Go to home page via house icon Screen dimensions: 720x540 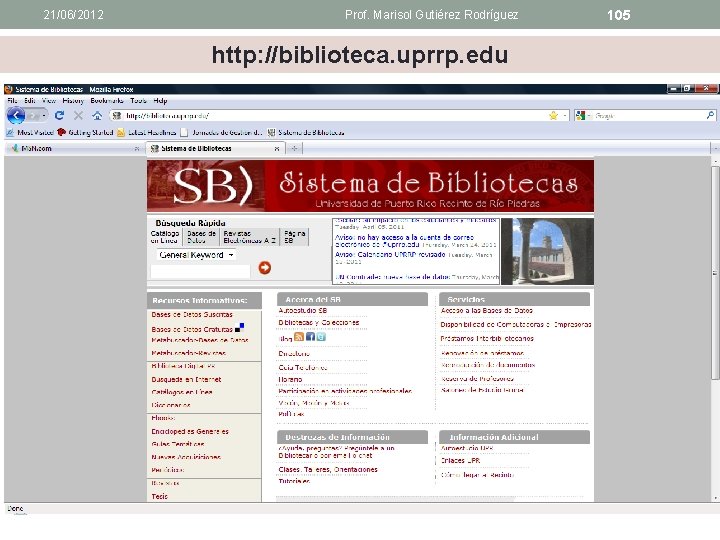(96, 116)
